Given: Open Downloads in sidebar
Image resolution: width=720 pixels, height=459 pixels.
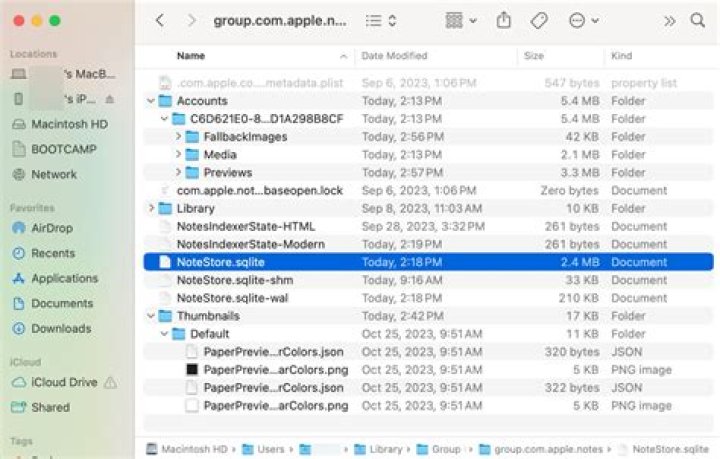Looking at the screenshot, I should click(x=51, y=328).
